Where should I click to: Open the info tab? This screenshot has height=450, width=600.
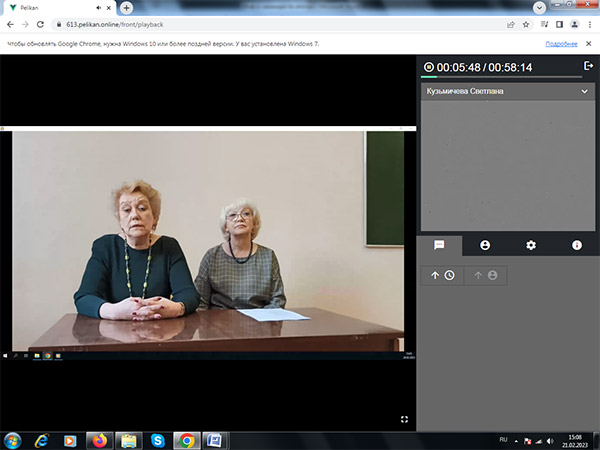pyautogui.click(x=577, y=245)
